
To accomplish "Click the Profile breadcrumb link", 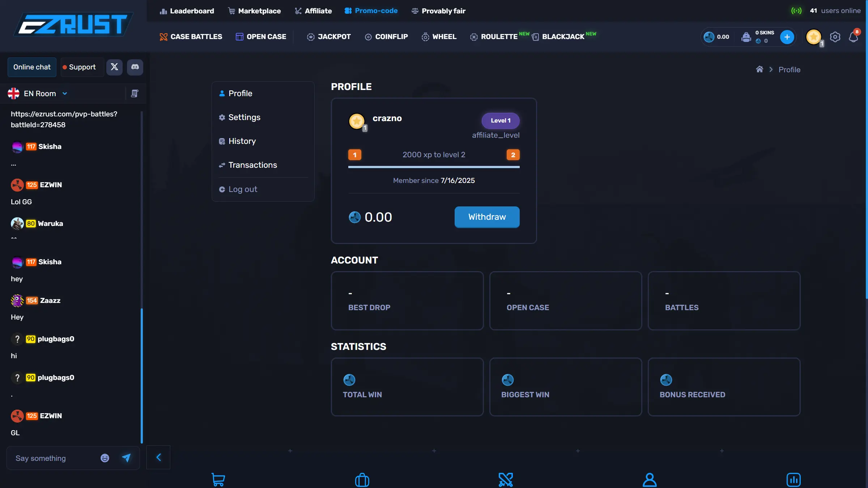I will tap(789, 69).
